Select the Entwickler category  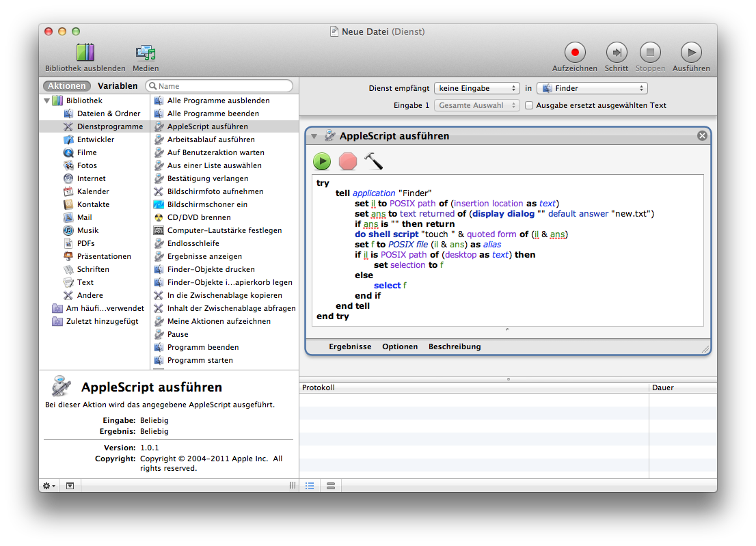click(94, 140)
